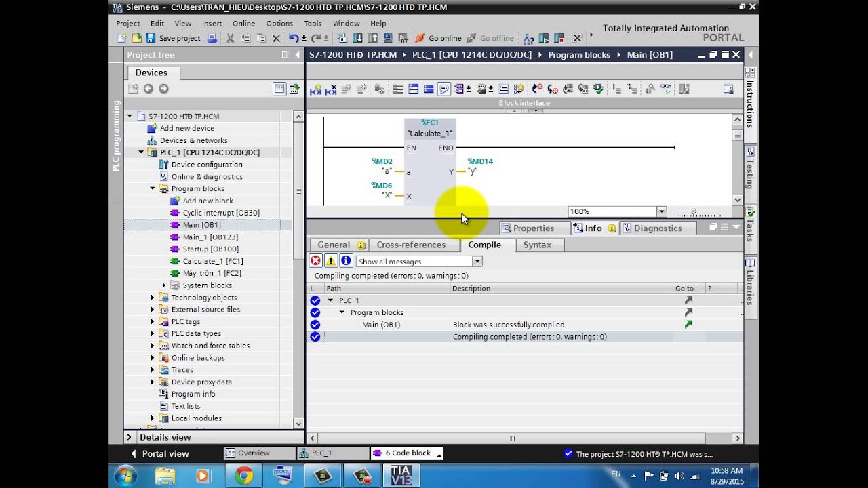Click the favorites star icon in editor toolbar
The width and height of the screenshot is (868, 488).
[x=519, y=89]
